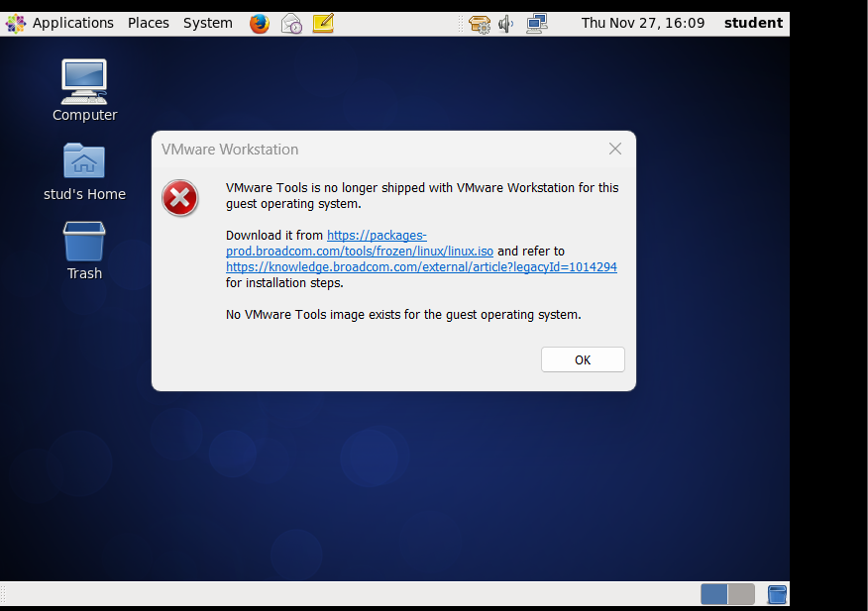Screen dimensions: 868x611
Task: Click the Applications menu logo icon
Action: pos(16,24)
